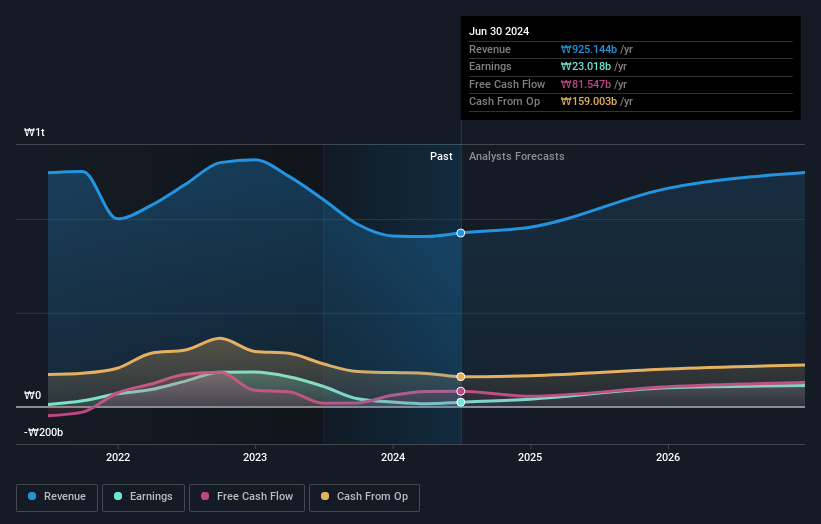Click the pink Free Cash Flow data point

(461, 392)
